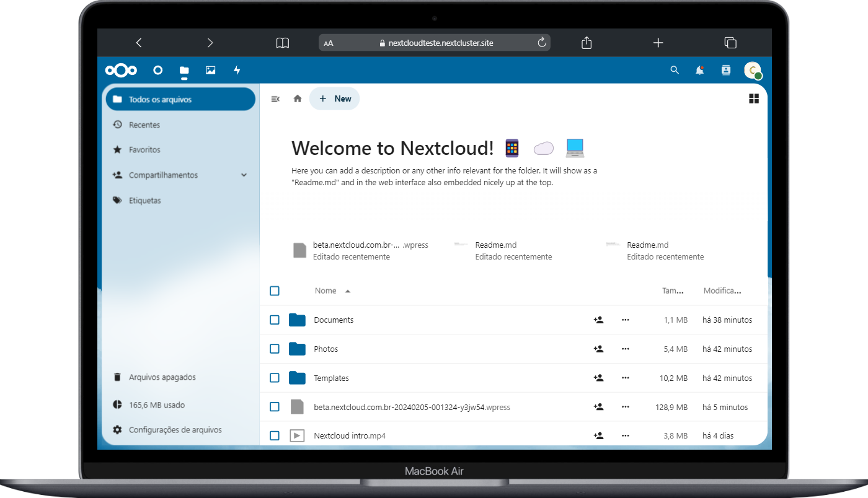Open actions menu for Templates
The height and width of the screenshot is (498, 868).
tap(626, 378)
